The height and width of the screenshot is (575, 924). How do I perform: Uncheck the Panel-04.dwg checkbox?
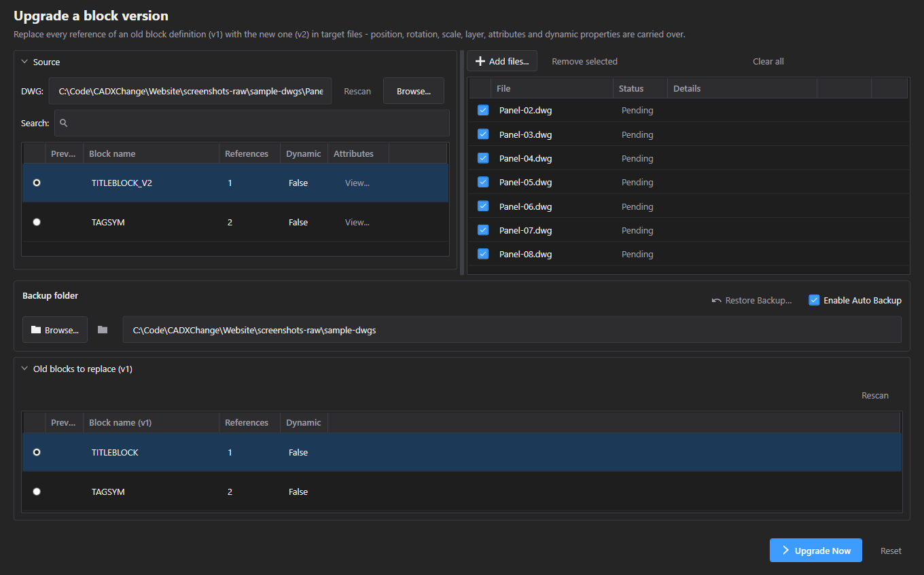click(x=483, y=158)
